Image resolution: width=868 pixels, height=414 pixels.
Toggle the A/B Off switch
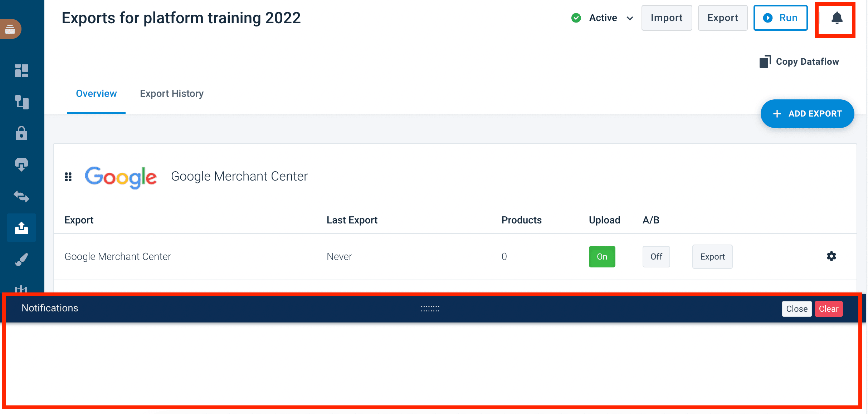pos(656,257)
